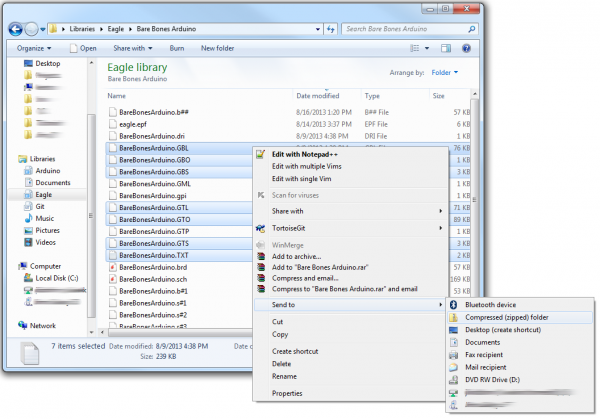Click the Network icon in navigation pane
This screenshot has height=419, width=600.
23,325
